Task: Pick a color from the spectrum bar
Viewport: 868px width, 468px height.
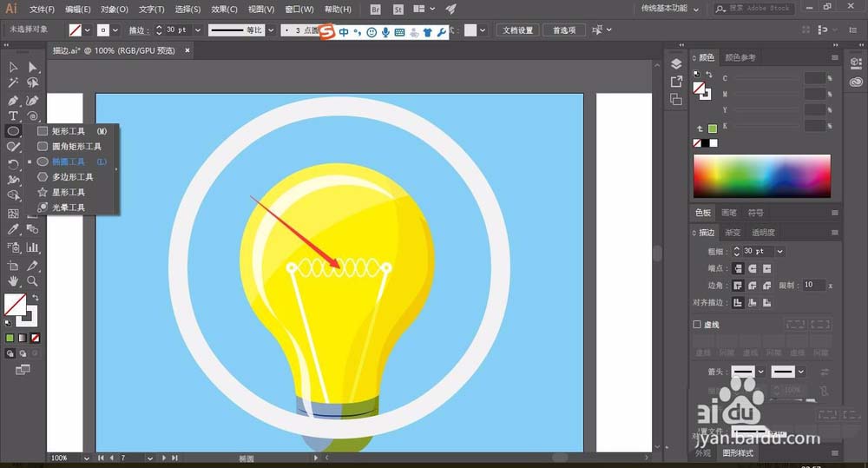Action: click(762, 176)
